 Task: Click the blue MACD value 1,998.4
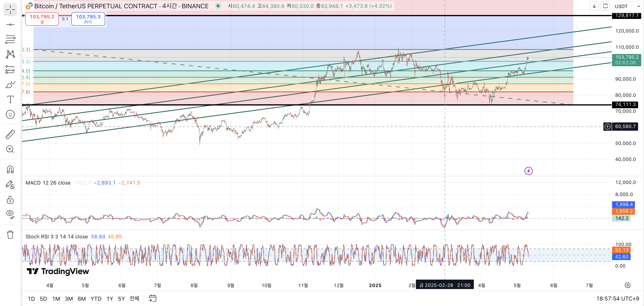point(624,204)
